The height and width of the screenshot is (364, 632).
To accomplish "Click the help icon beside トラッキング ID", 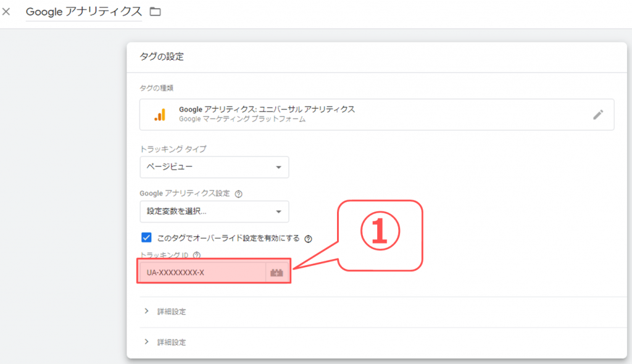I will coord(197,255).
